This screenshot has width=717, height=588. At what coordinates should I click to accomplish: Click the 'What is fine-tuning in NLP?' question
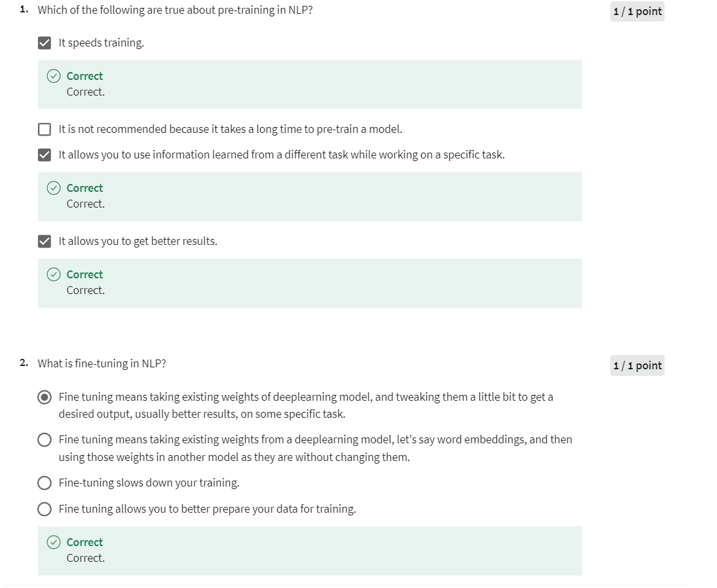(101, 363)
